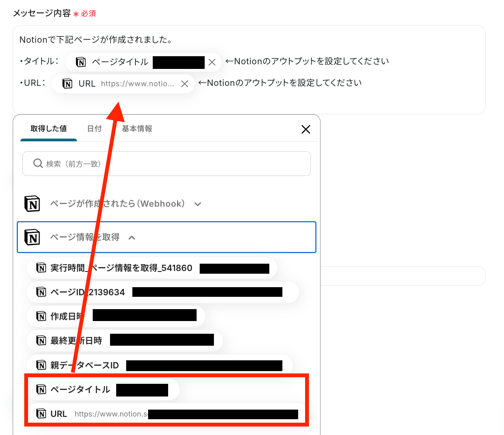Click the Notion icon on the ページID row
Viewport: 504px width, 435px height.
click(41, 292)
